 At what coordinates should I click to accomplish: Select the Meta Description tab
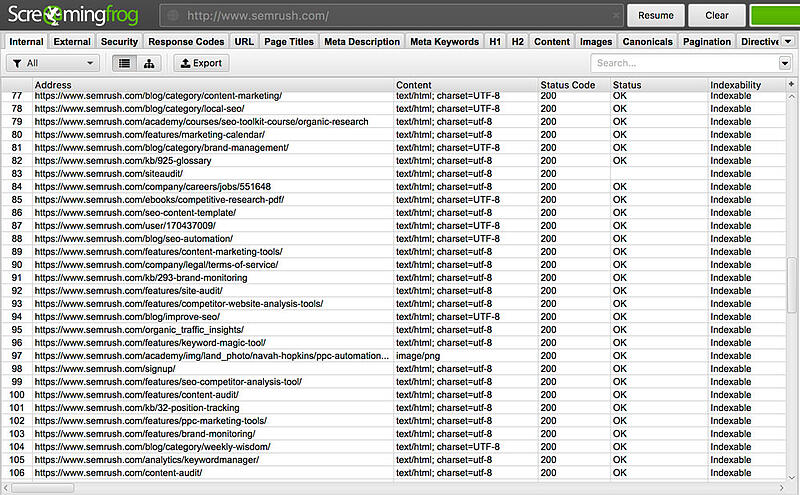pos(362,42)
